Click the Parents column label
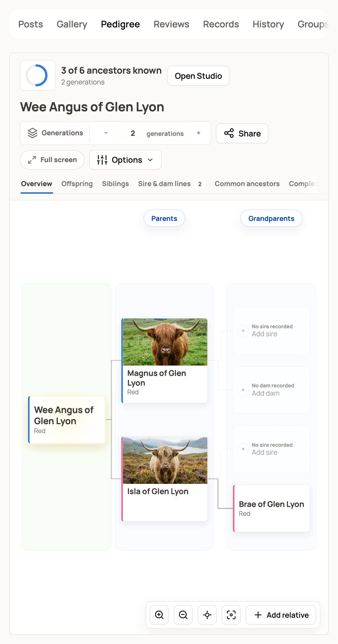 164,218
